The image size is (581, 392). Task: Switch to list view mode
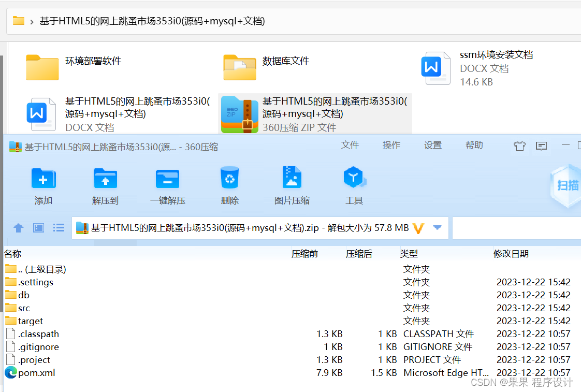tap(59, 227)
